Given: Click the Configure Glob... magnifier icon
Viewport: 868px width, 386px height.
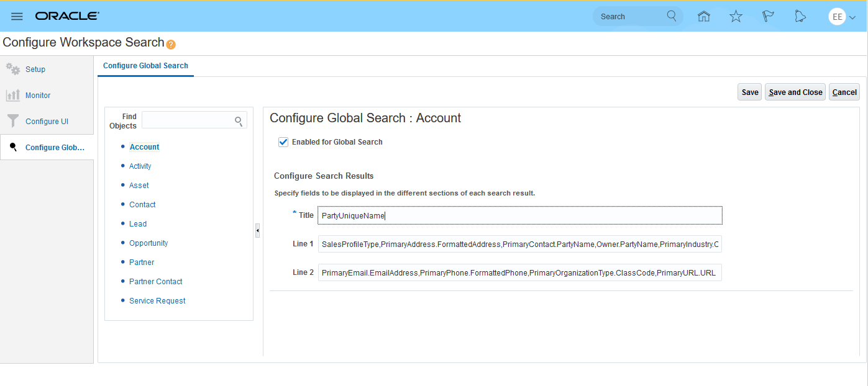Looking at the screenshot, I should tap(12, 147).
